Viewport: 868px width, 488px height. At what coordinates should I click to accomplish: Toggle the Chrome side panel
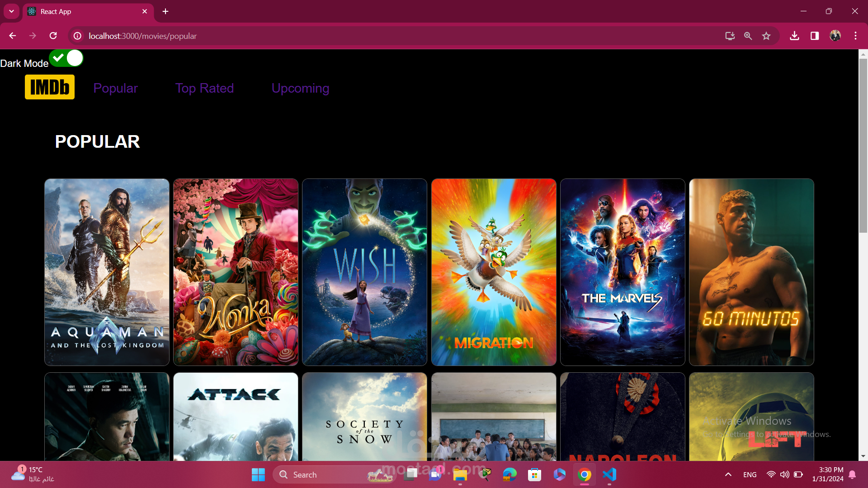[x=815, y=36]
